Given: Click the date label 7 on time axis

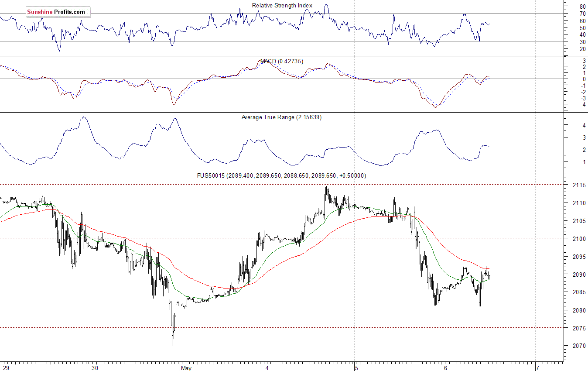Looking at the screenshot, I should click(538, 368).
